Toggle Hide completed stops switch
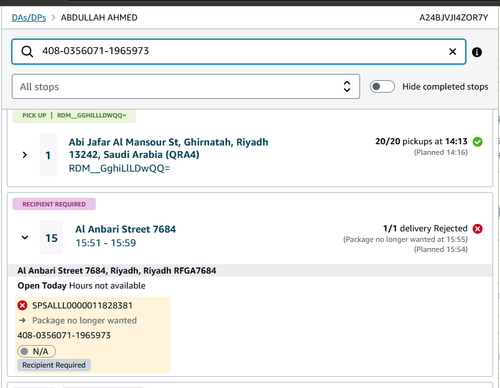This screenshot has height=388, width=500. tap(382, 87)
